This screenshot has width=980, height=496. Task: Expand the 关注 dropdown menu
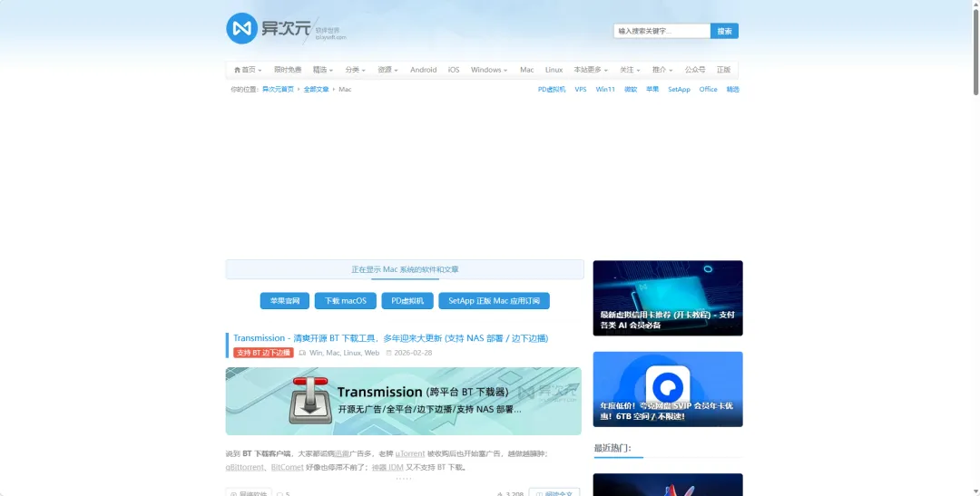pos(630,70)
